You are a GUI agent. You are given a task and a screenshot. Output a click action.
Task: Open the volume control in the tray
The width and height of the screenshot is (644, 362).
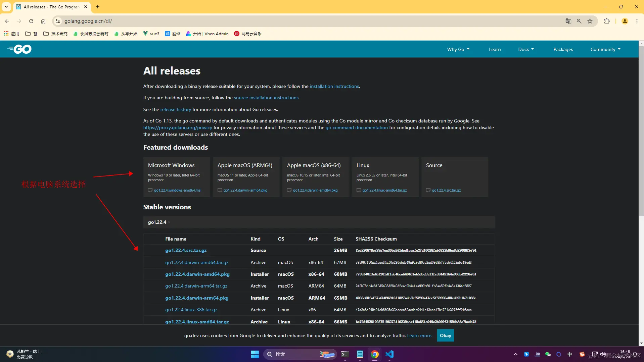tap(603, 354)
